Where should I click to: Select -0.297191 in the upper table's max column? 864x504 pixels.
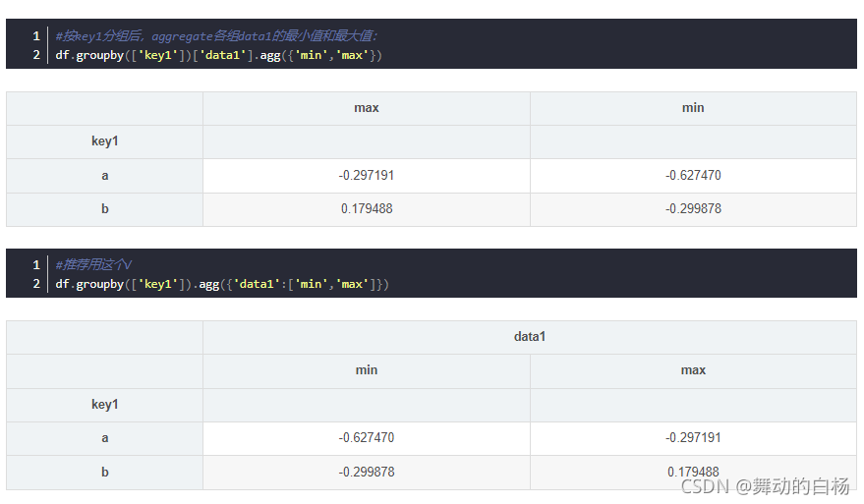coord(367,176)
